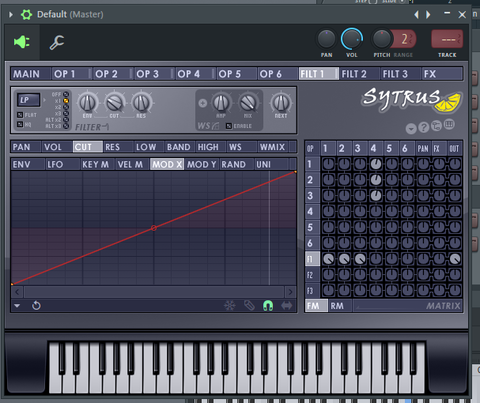Click the reset envelope circular arrow
This screenshot has width=480, height=403.
(36, 305)
